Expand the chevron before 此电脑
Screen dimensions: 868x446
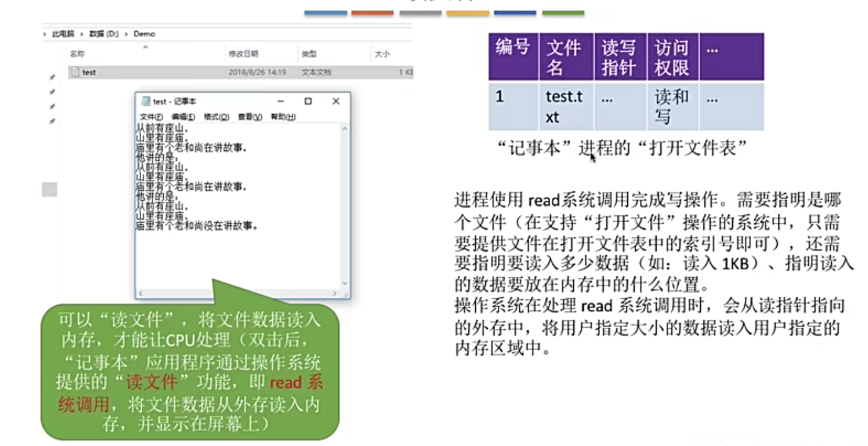(x=45, y=34)
